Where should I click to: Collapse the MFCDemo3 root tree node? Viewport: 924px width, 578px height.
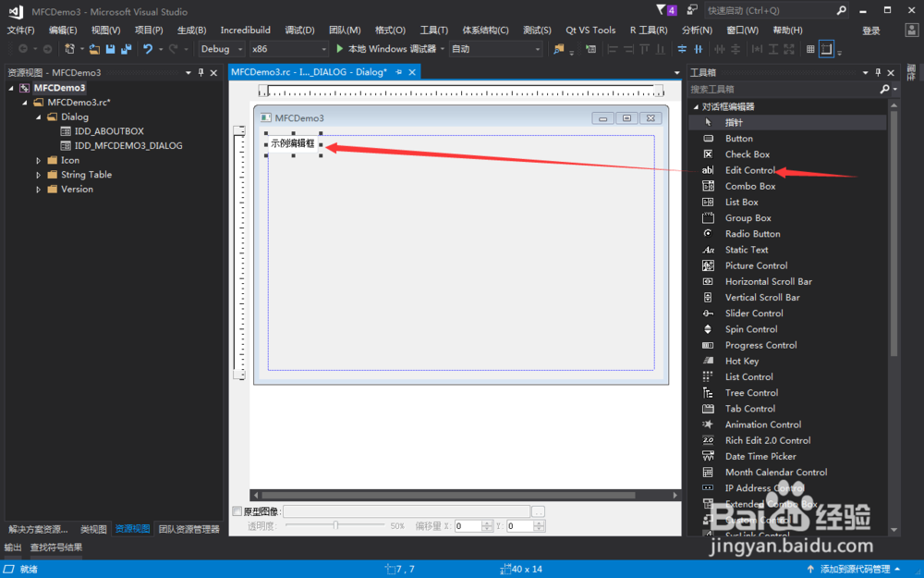point(11,88)
